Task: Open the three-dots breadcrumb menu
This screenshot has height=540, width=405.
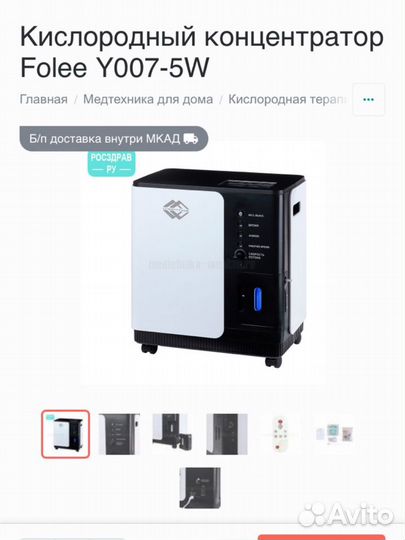Action: pyautogui.click(x=368, y=100)
